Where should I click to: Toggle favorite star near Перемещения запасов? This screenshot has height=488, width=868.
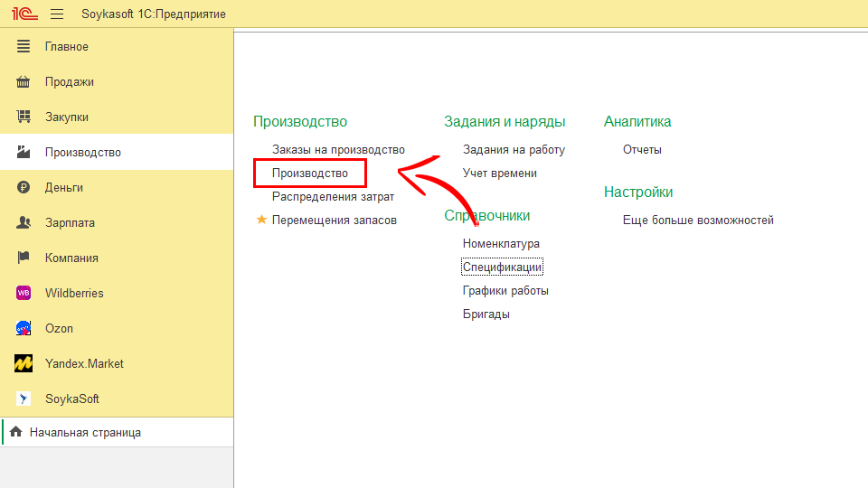pos(261,220)
